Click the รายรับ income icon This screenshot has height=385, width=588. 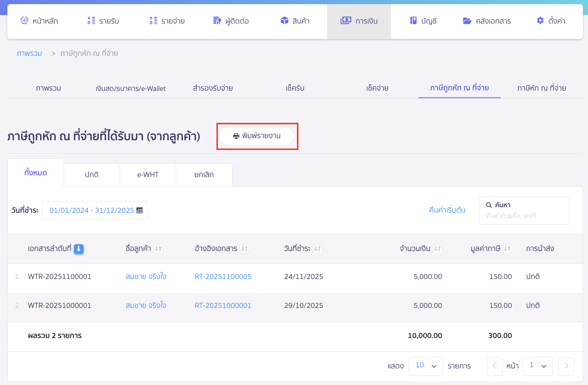coord(91,21)
